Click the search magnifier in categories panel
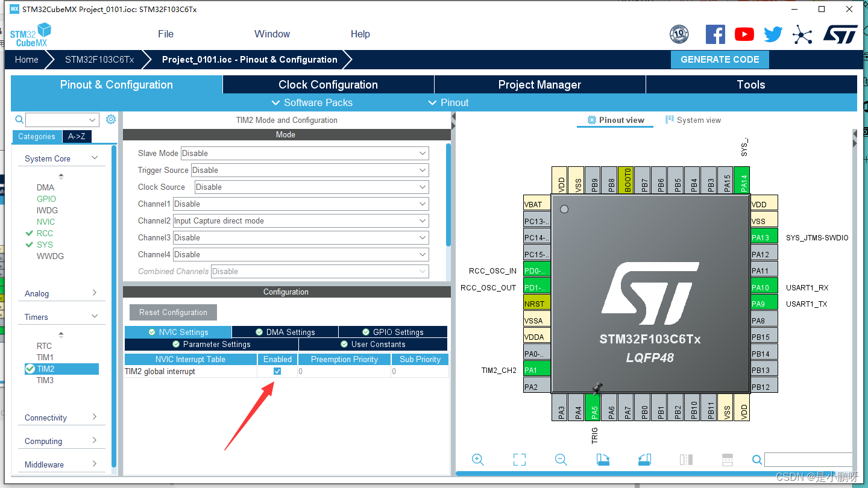This screenshot has width=868, height=488. (x=19, y=119)
